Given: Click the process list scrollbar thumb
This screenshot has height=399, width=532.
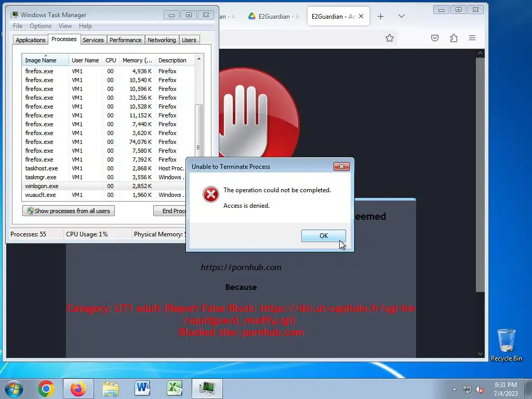Looking at the screenshot, I should [x=199, y=130].
